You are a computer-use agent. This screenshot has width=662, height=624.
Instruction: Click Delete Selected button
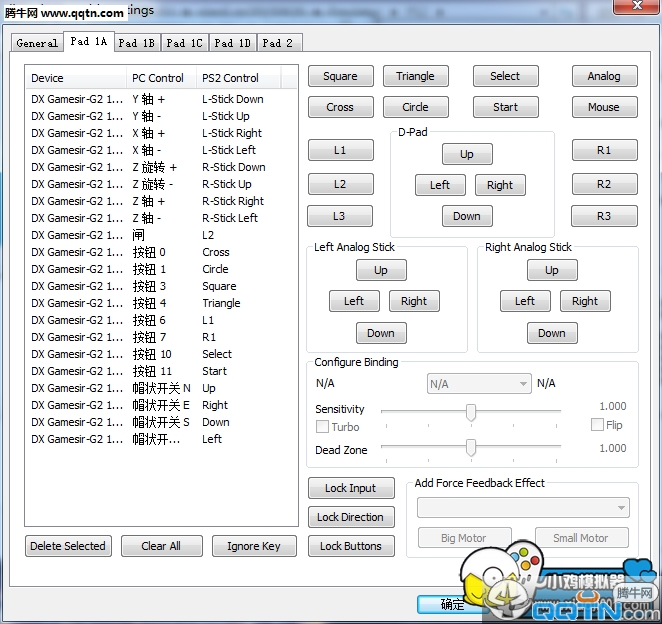tap(68, 546)
